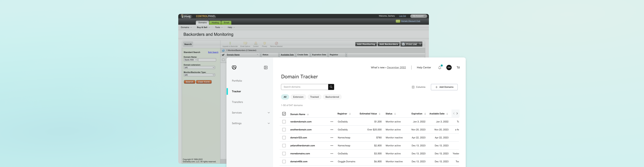
Task: Select the Extension filter chip
Action: (298, 97)
